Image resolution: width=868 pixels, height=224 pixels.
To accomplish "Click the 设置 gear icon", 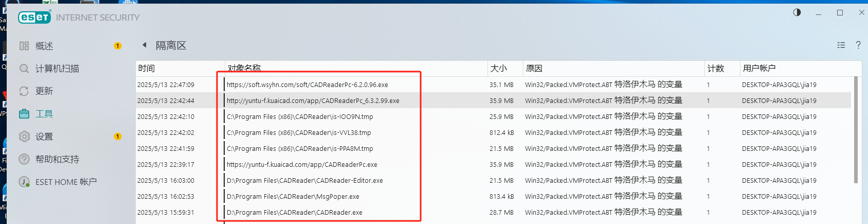I will tap(24, 136).
